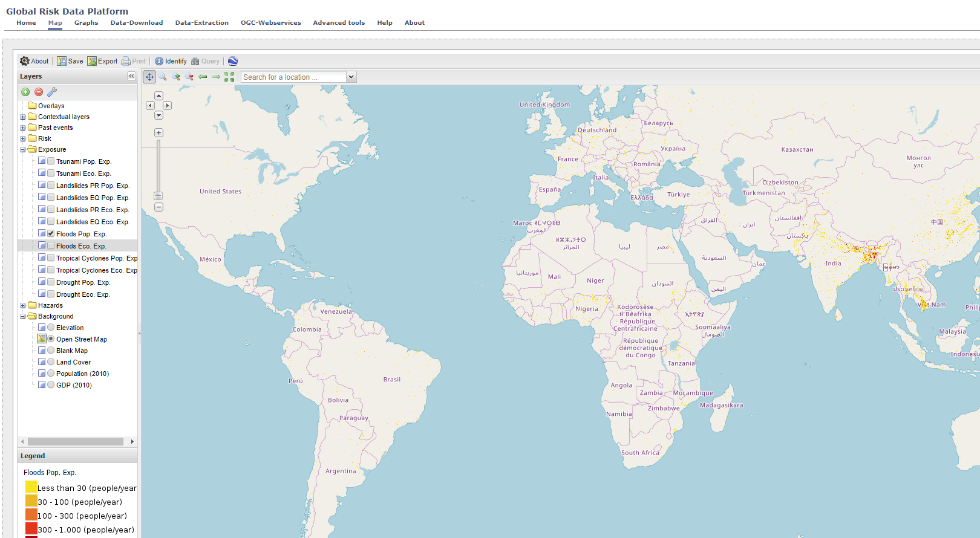The image size is (980, 538).
Task: Collapse the Exposure folder
Action: (23, 149)
